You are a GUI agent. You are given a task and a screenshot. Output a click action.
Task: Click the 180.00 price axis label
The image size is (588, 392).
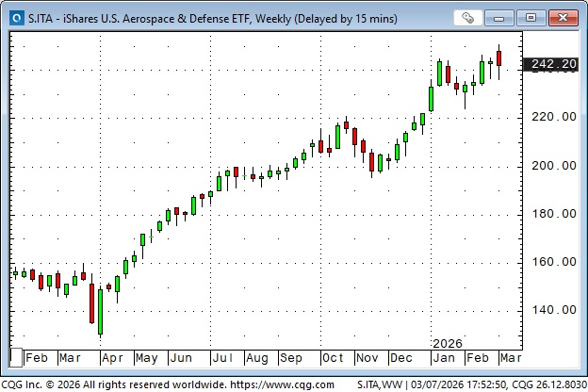point(554,214)
